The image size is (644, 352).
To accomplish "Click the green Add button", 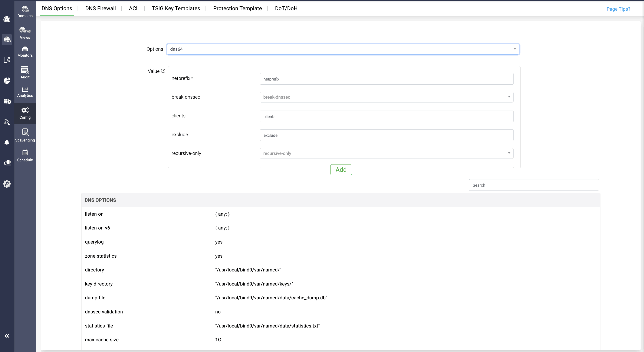I will 341,170.
